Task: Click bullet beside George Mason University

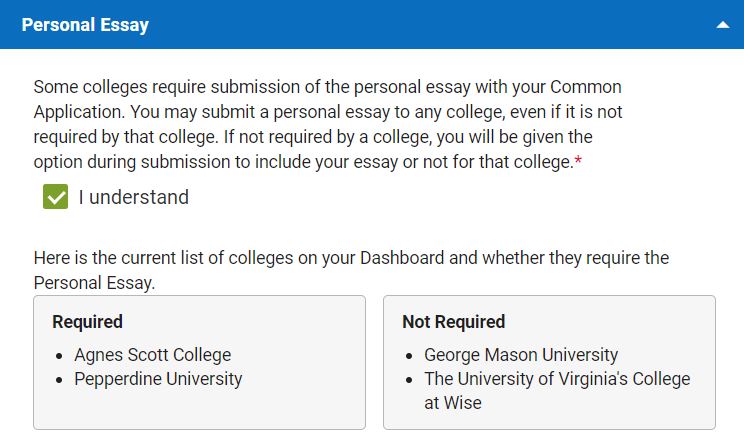Action: pos(409,356)
